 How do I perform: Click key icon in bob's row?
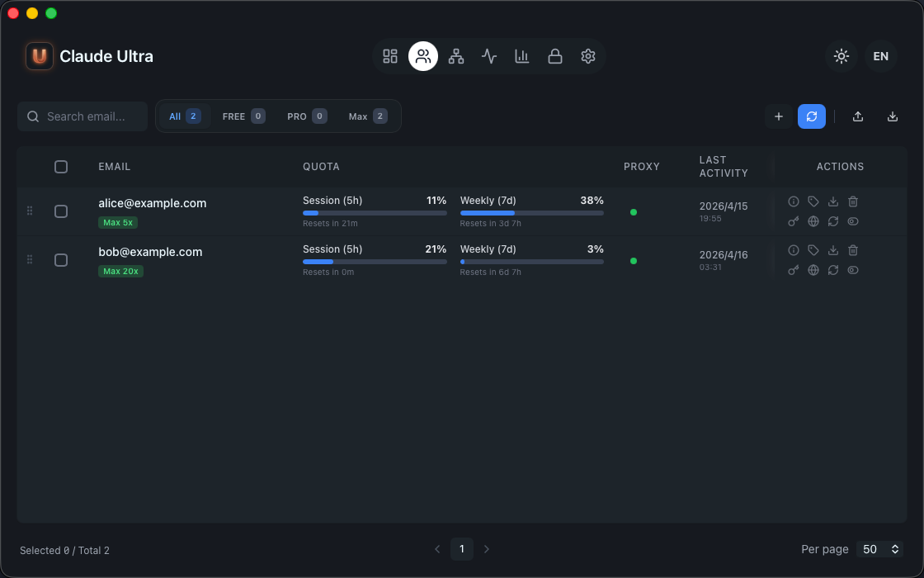tap(794, 270)
